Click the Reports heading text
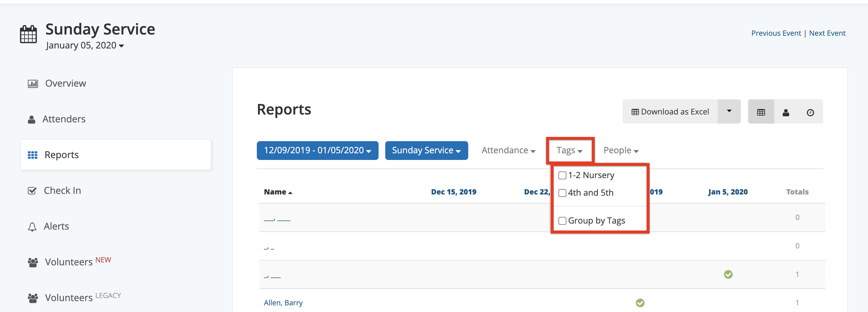Image resolution: width=868 pixels, height=312 pixels. click(284, 110)
